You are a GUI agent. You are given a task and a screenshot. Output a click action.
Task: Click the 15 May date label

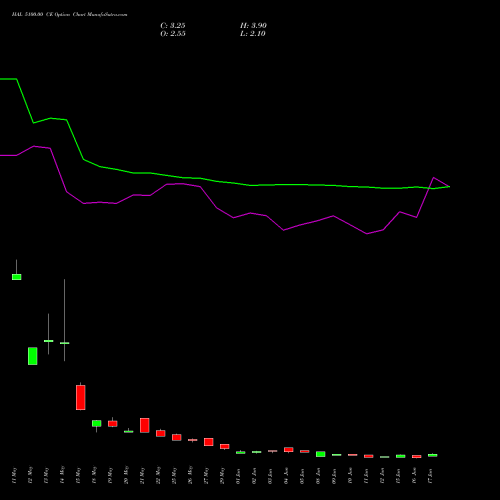78,475
